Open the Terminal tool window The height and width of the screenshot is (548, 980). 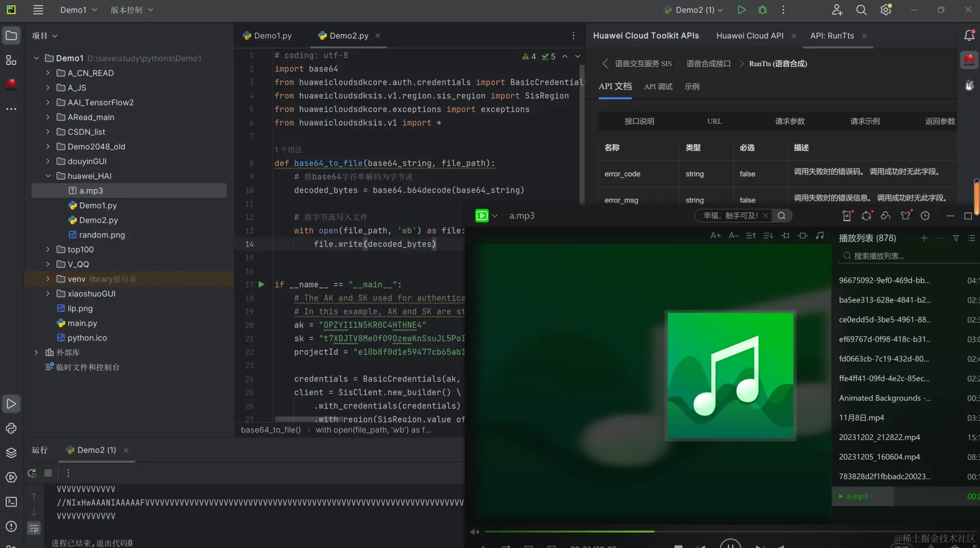pos(11,502)
